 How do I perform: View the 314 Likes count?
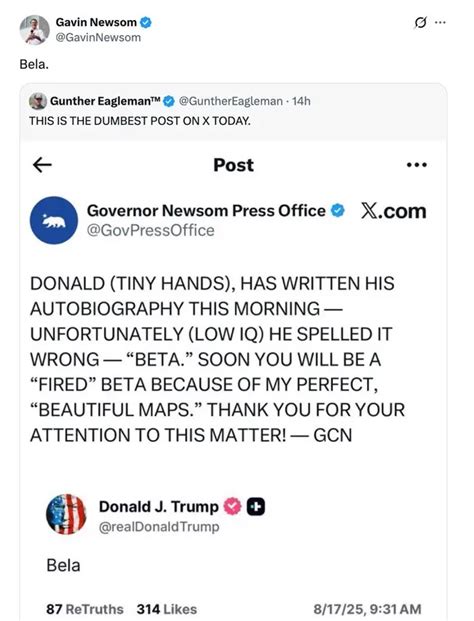tap(167, 609)
